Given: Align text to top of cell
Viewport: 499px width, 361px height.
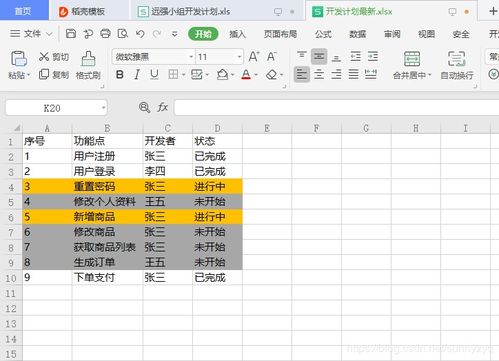Looking at the screenshot, I should [x=302, y=56].
